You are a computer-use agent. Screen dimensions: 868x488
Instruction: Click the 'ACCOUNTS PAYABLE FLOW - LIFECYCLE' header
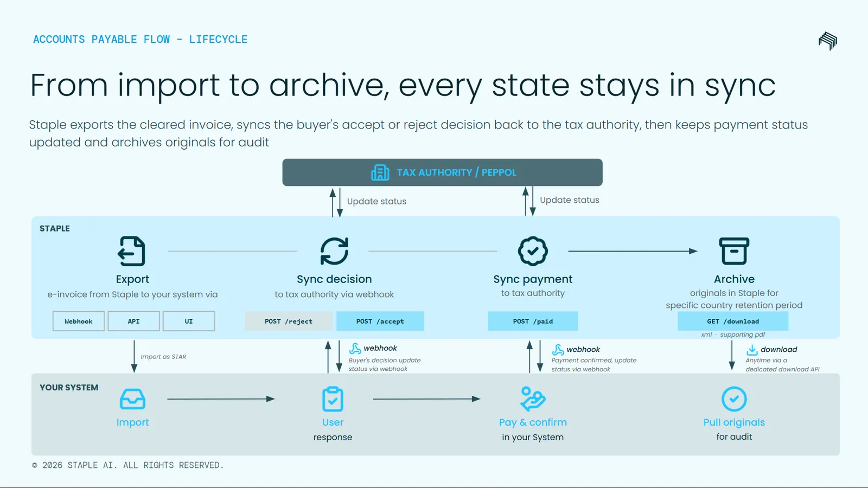tap(140, 40)
